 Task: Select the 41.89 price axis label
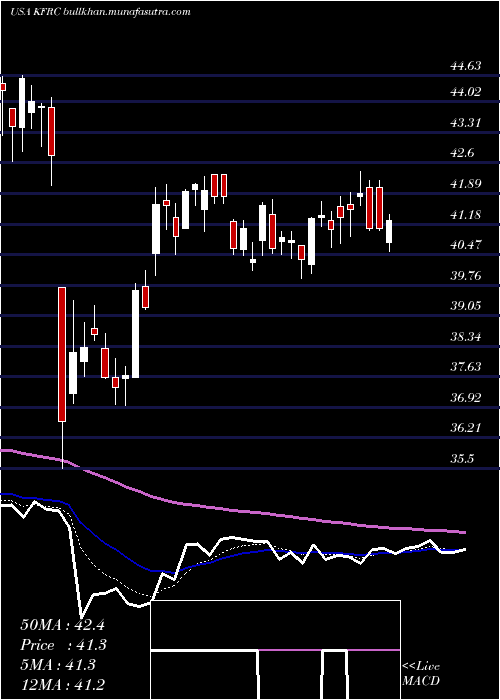(466, 183)
